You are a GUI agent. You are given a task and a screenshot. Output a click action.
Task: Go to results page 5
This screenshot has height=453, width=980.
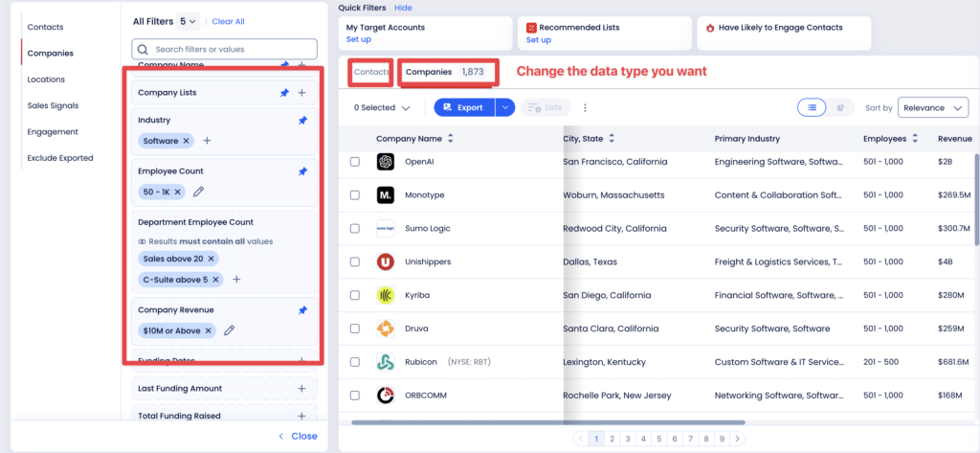tap(659, 440)
